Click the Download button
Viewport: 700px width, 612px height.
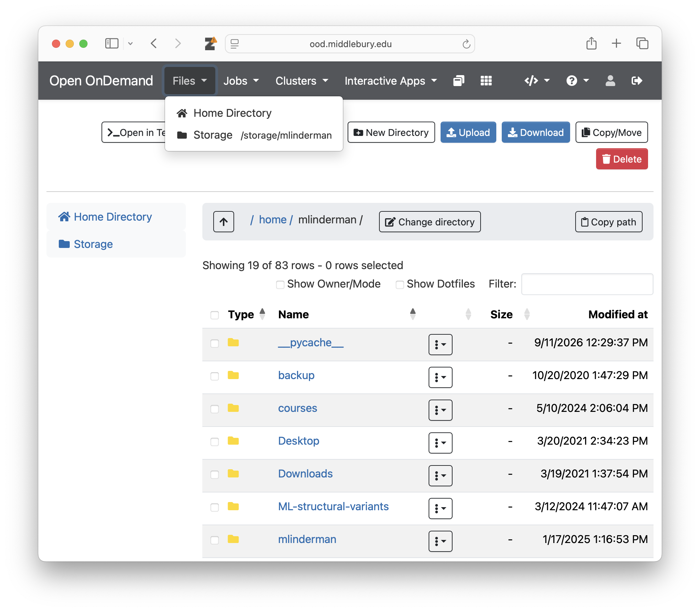[536, 132]
